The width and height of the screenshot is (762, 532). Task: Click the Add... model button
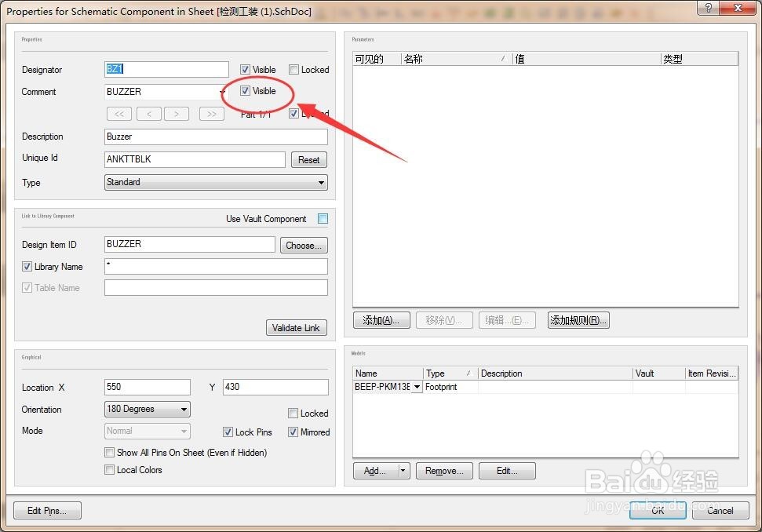coord(376,470)
